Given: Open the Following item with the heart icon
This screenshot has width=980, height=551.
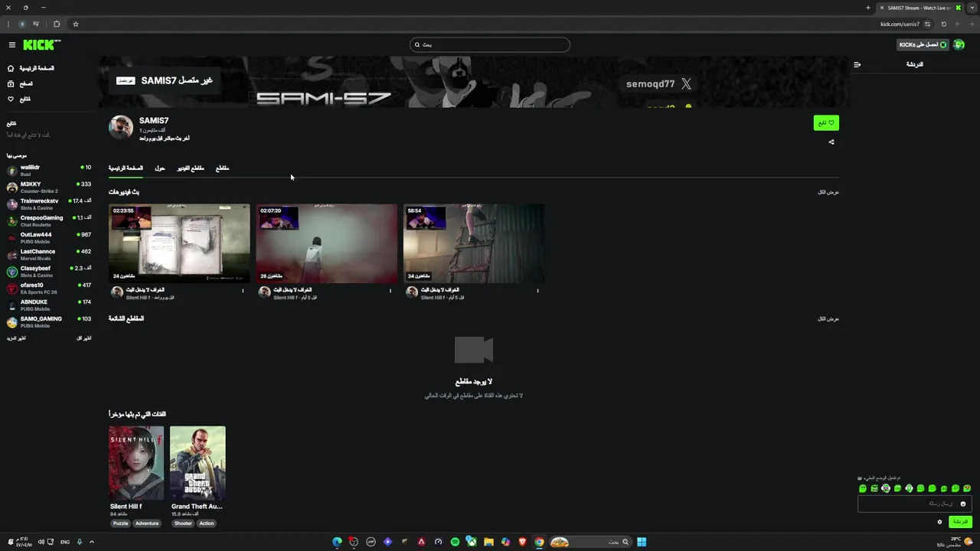Looking at the screenshot, I should point(19,99).
